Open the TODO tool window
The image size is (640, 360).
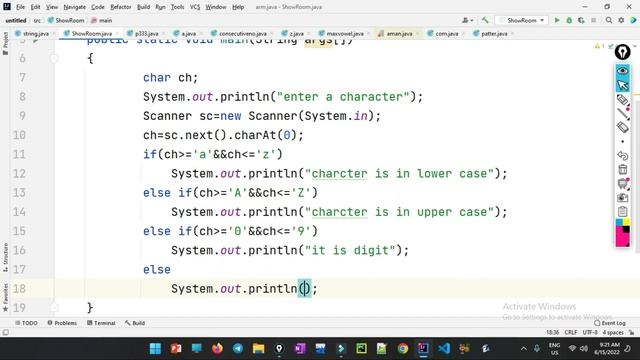coord(26,323)
